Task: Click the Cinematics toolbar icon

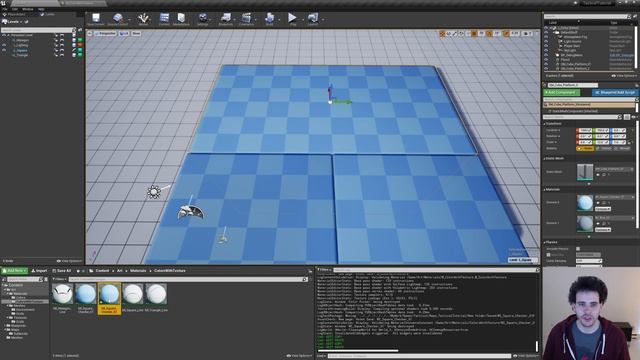Action: coord(246,18)
